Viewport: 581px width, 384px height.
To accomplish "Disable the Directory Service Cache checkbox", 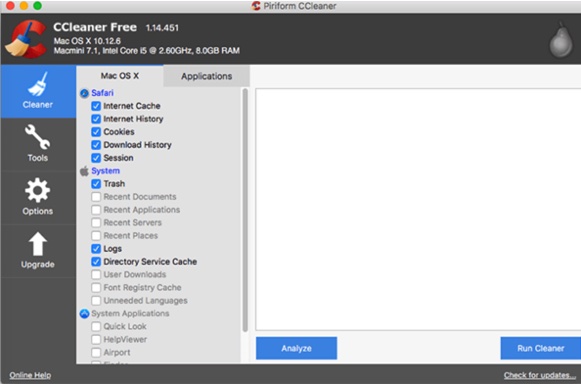I will 96,262.
